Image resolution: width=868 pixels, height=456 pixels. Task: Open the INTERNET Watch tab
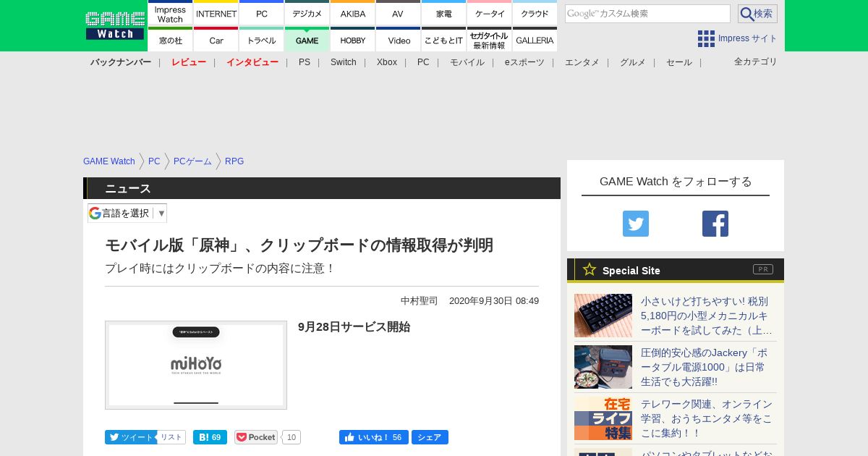[x=216, y=13]
